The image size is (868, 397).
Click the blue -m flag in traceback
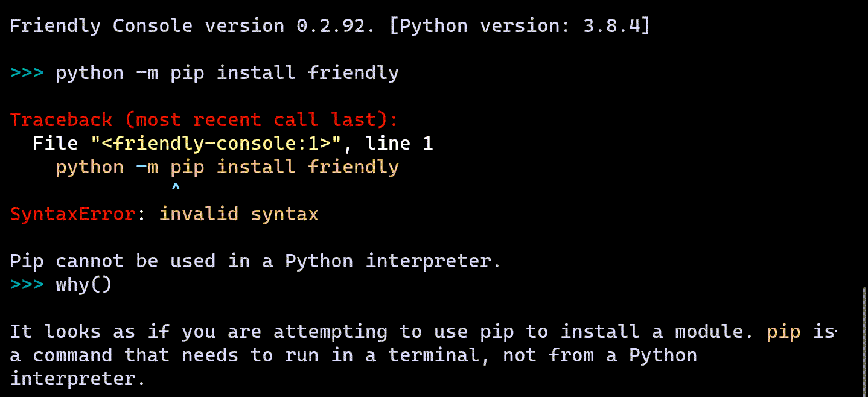coord(147,167)
